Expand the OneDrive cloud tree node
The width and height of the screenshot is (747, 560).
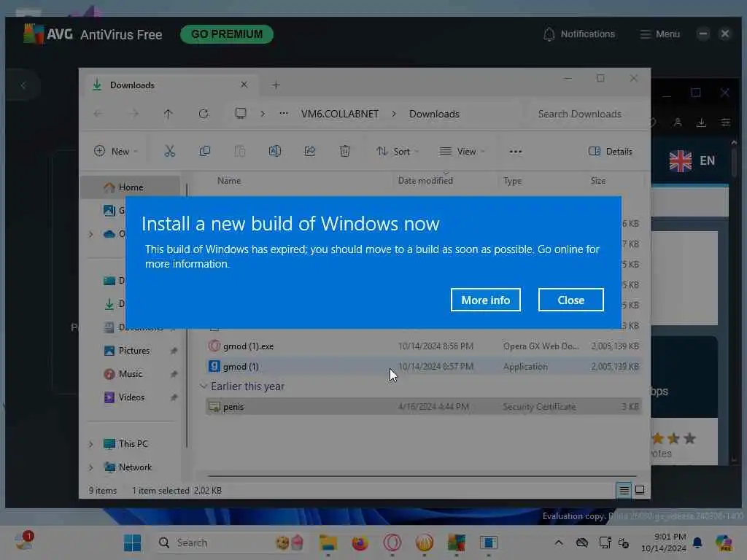[91, 234]
